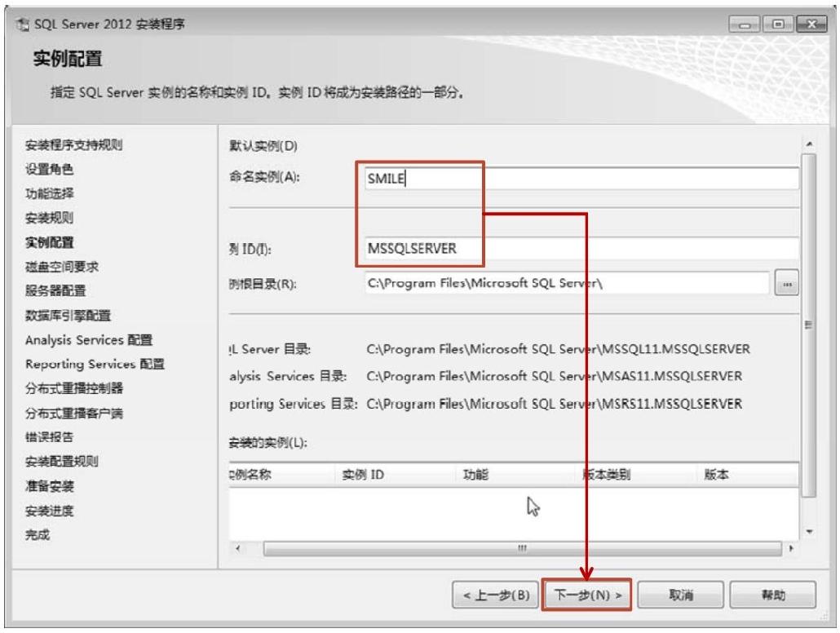Select the 分布式重播客户端 step
Image resolution: width=840 pixels, height=633 pixels.
[74, 414]
